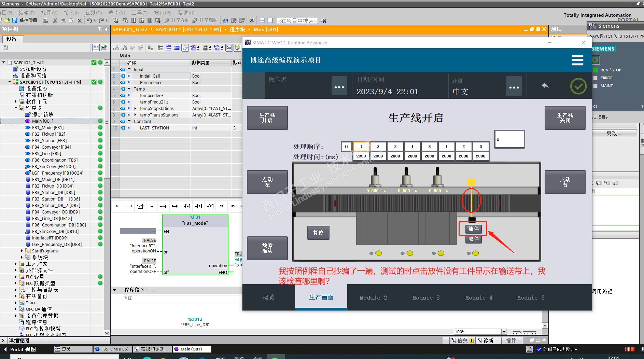Click the split editor horizontally icon
Viewport: 644px width, 359px height.
point(262,20)
